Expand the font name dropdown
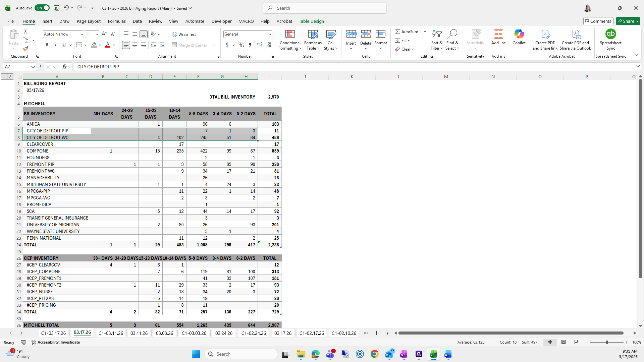644x362 pixels. click(82, 34)
